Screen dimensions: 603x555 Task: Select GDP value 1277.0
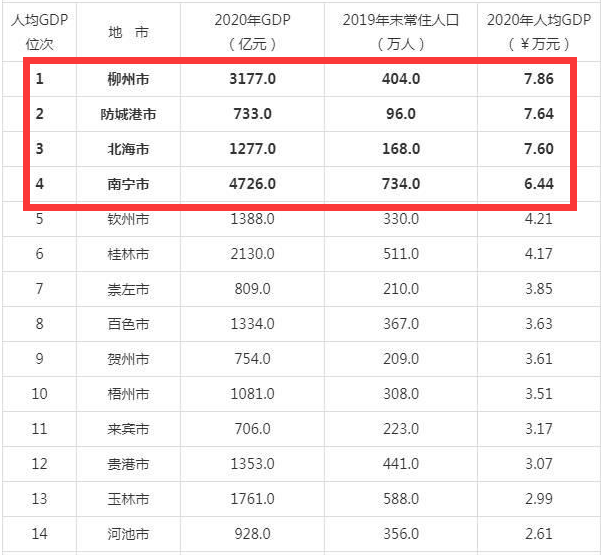(x=252, y=149)
